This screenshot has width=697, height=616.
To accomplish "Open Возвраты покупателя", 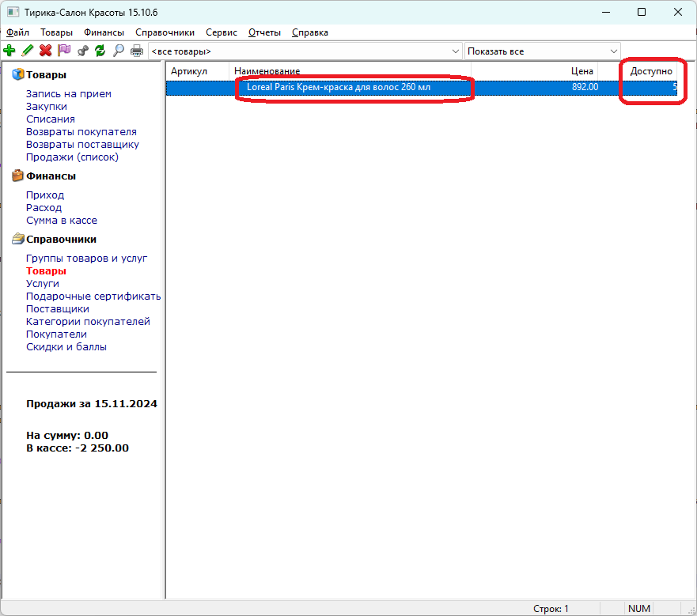I will pos(81,132).
